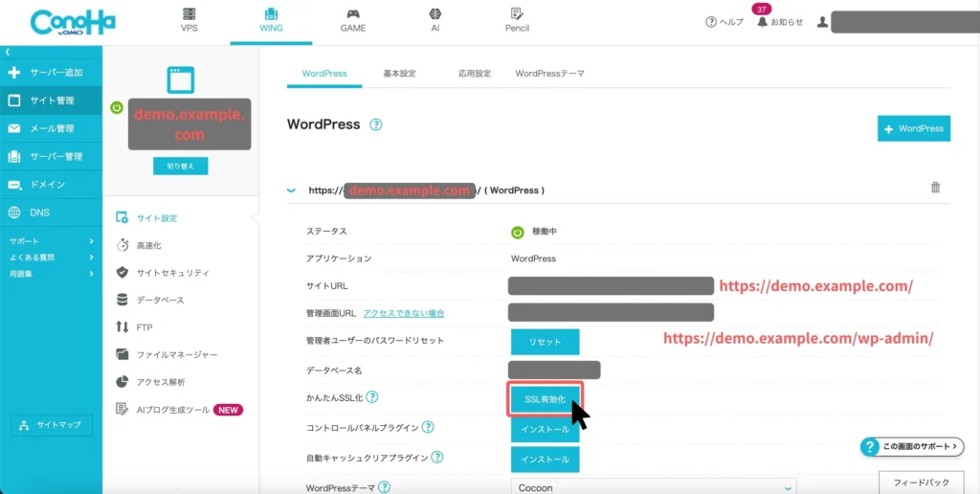Open データベース menu item

150,301
